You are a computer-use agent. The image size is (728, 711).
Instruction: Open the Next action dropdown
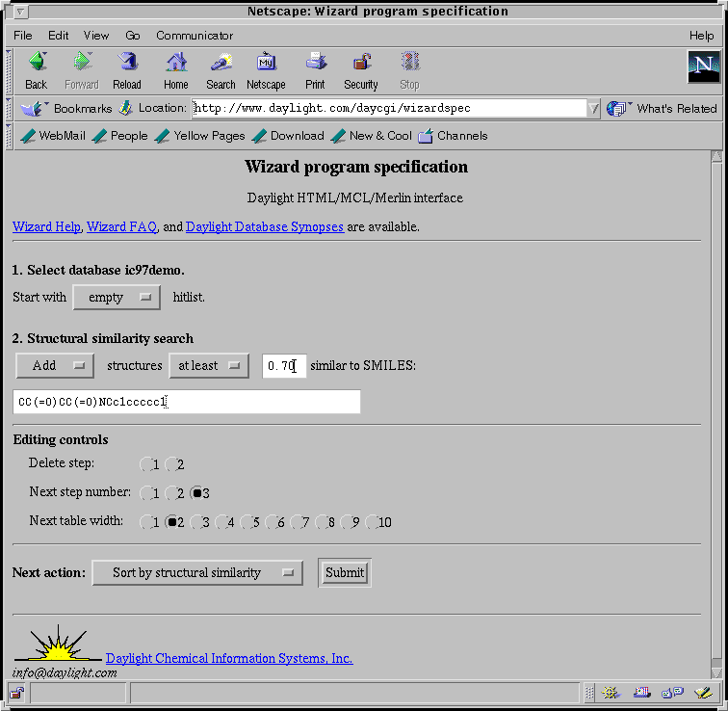(x=197, y=573)
